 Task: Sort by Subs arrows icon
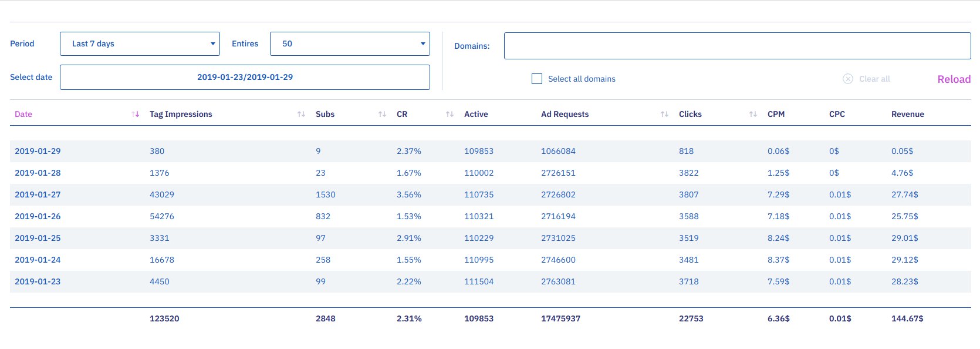coord(382,114)
